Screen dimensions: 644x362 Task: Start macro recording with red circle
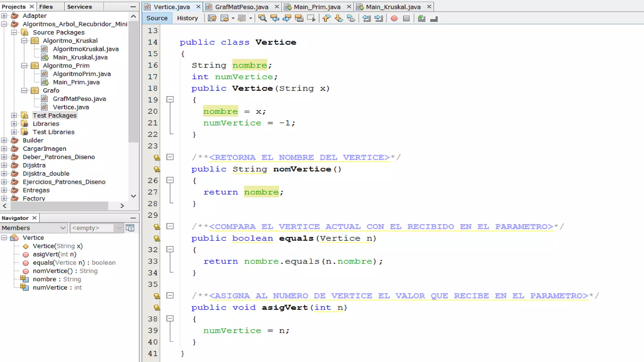click(394, 19)
